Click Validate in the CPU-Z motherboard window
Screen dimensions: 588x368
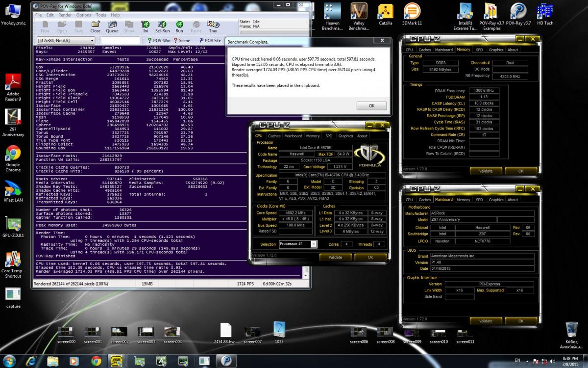tap(486, 321)
